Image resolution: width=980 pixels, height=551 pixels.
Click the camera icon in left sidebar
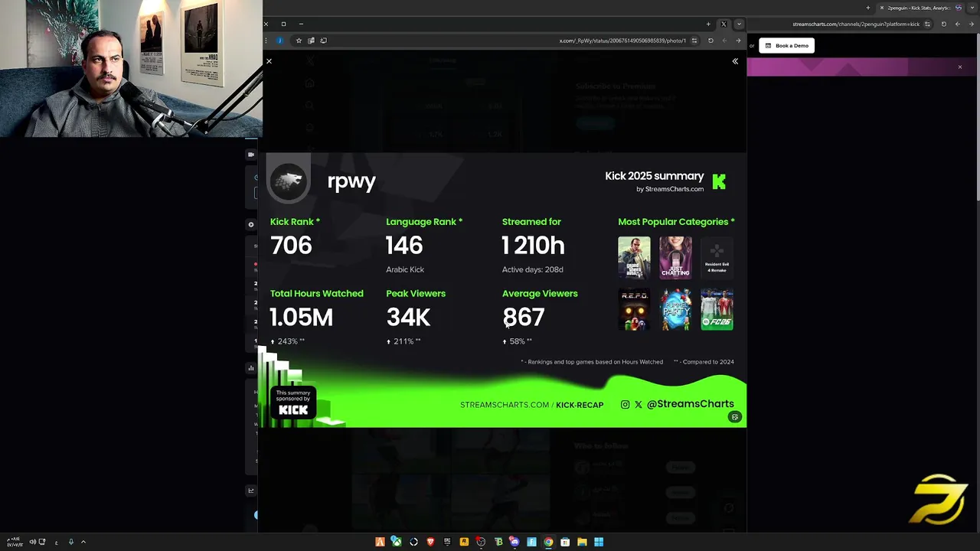pyautogui.click(x=250, y=155)
